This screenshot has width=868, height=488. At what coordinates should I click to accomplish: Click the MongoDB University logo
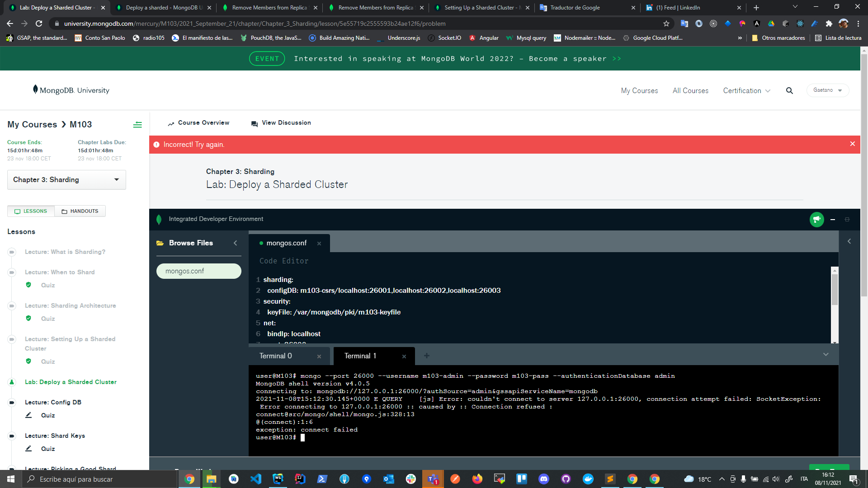point(71,90)
